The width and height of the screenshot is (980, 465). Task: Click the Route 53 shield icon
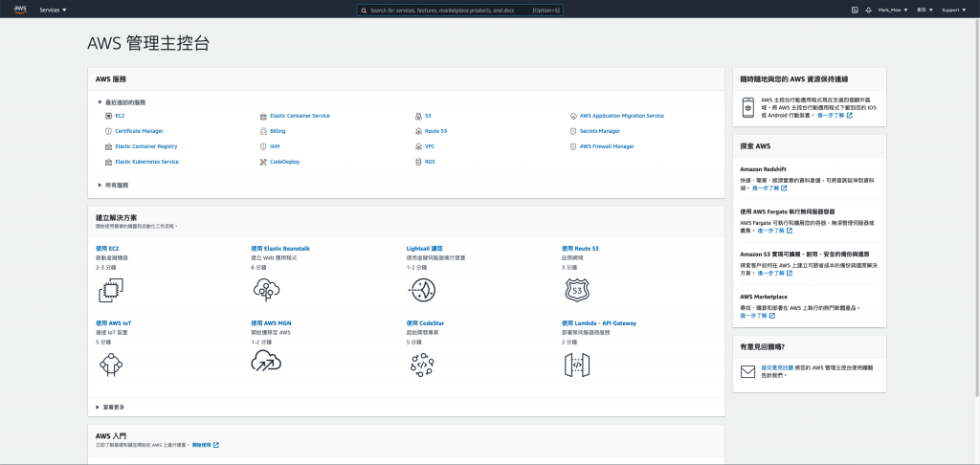click(x=576, y=290)
